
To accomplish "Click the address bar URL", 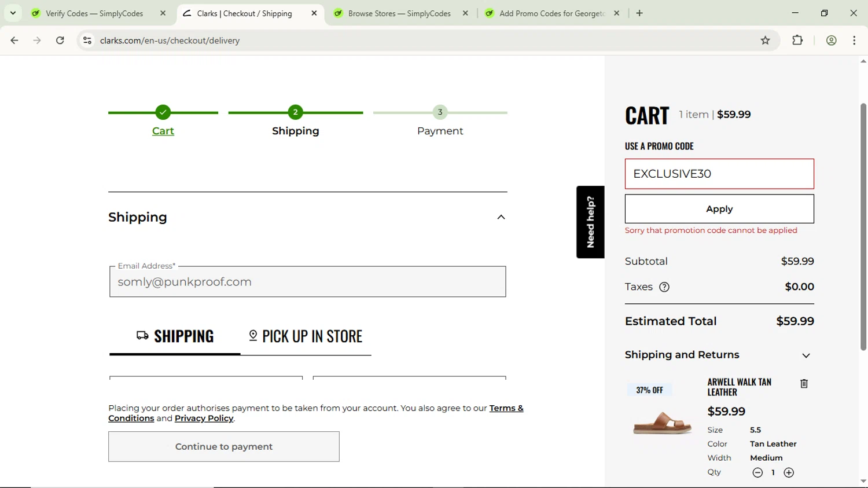I will pyautogui.click(x=170, y=41).
